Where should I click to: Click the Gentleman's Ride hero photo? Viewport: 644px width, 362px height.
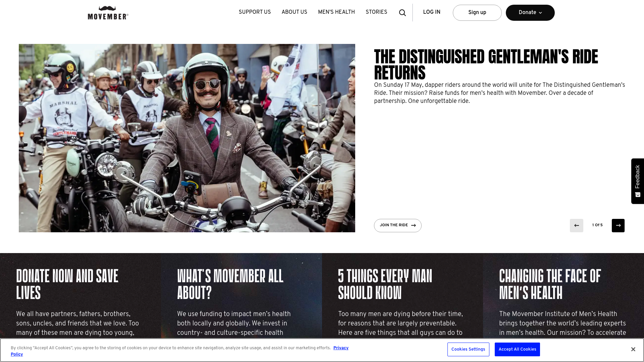coord(187,138)
